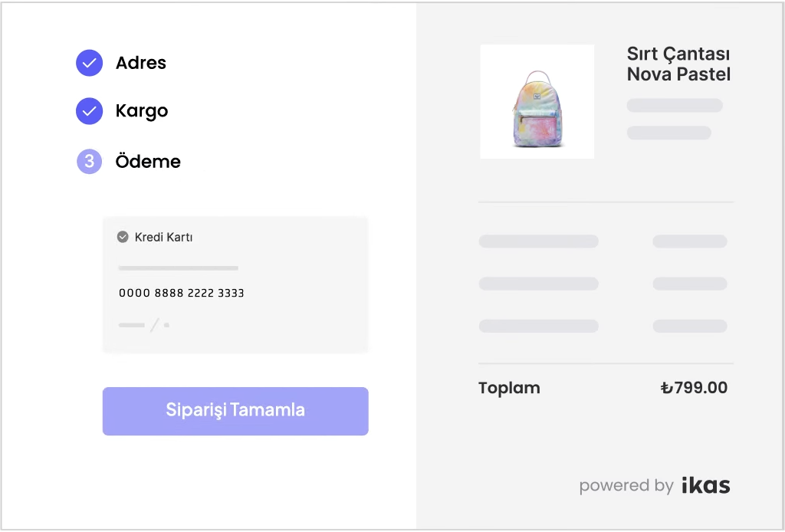This screenshot has width=785, height=532.
Task: Click the ₺799.00 total price
Action: [694, 388]
